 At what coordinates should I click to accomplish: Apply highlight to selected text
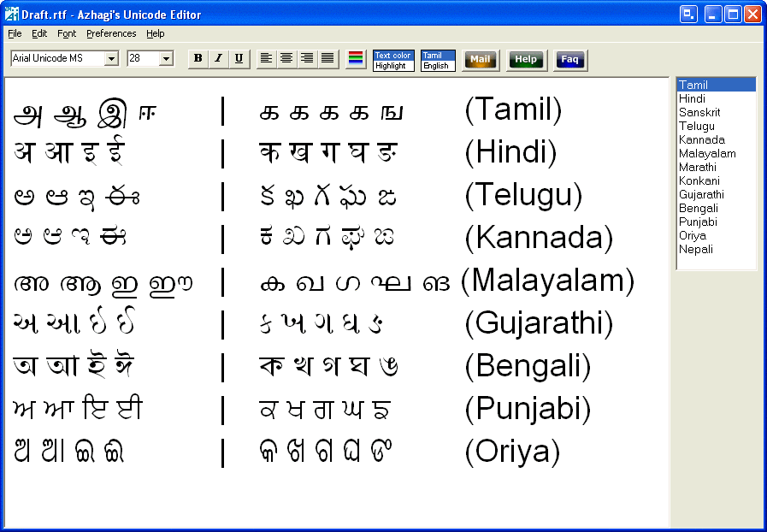click(x=392, y=63)
